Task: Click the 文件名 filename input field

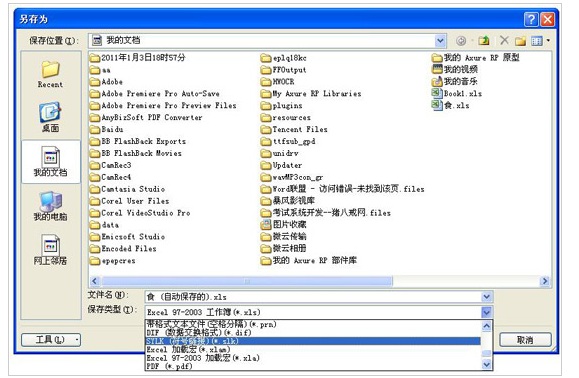Action: [314, 296]
